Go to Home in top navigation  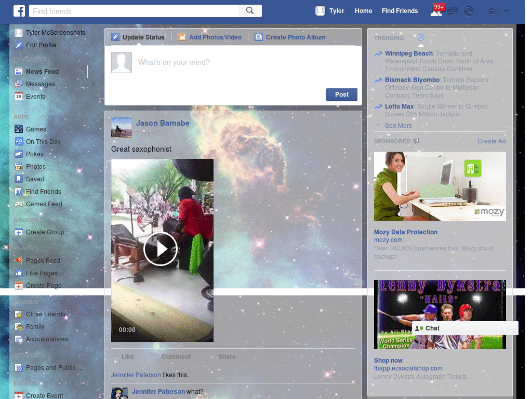click(363, 11)
